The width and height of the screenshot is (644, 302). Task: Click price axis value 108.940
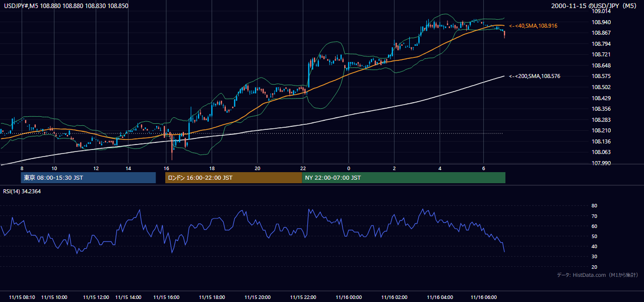point(601,22)
